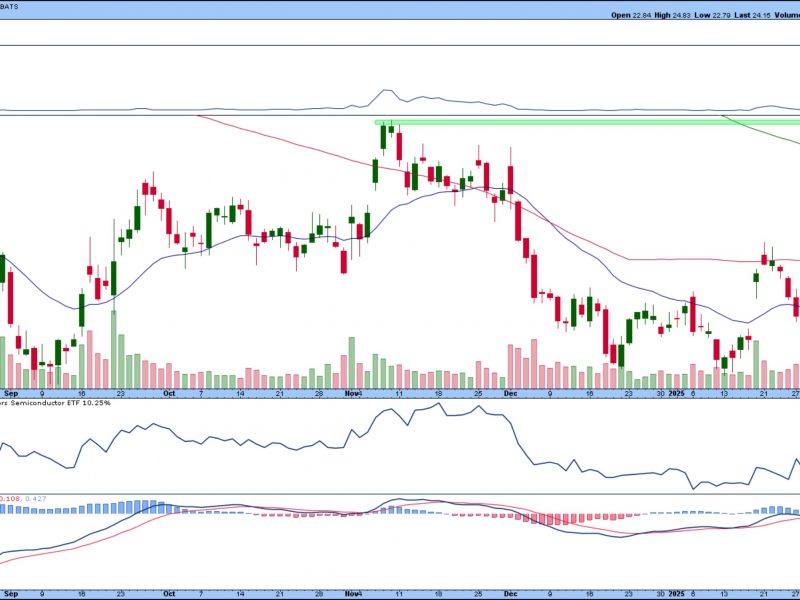Click Oct on the MACD panel date axis

(x=169, y=594)
